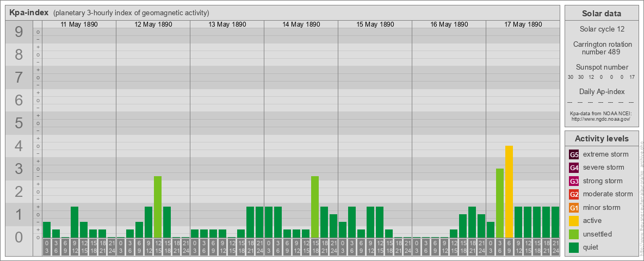Viewport: 644px width, 261px height.
Task: Click the Kp scale number 8
Action: coord(19,54)
